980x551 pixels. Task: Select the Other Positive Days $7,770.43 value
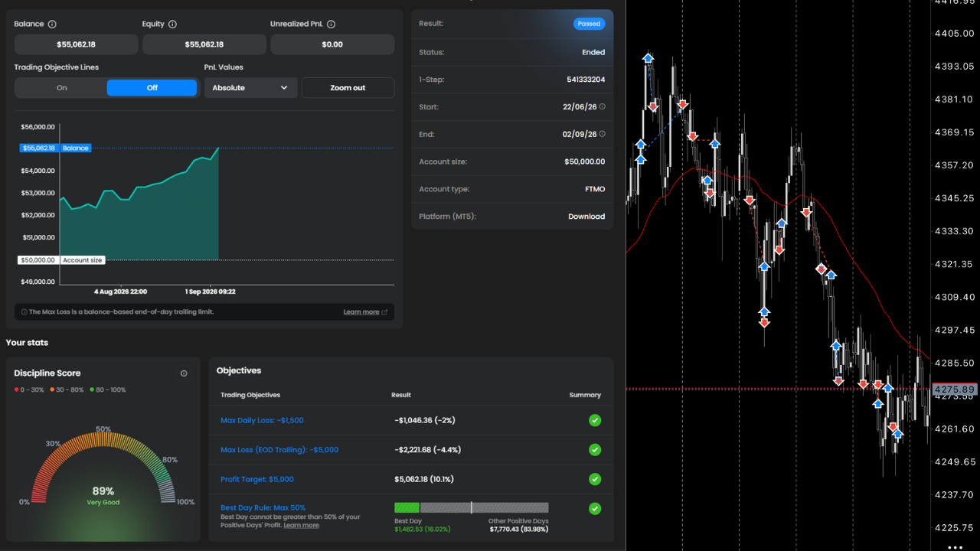(x=519, y=529)
